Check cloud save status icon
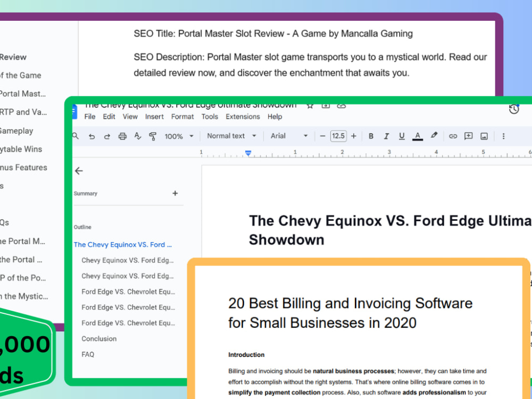The image size is (532, 399). click(x=342, y=106)
